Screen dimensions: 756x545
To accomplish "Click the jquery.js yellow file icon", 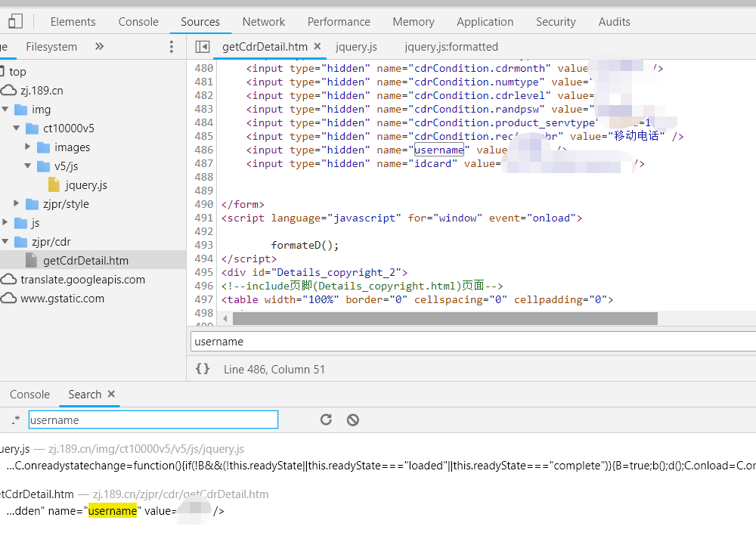I will coord(54,184).
